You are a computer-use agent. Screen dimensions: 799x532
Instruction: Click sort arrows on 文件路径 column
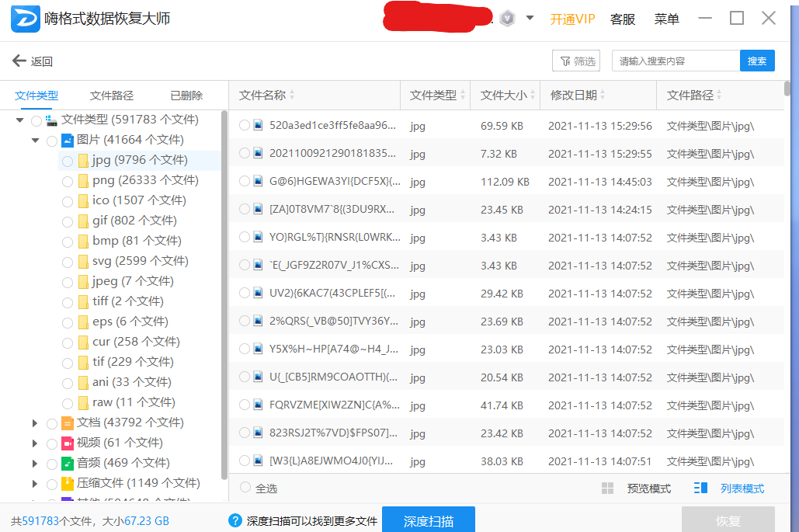(719, 95)
